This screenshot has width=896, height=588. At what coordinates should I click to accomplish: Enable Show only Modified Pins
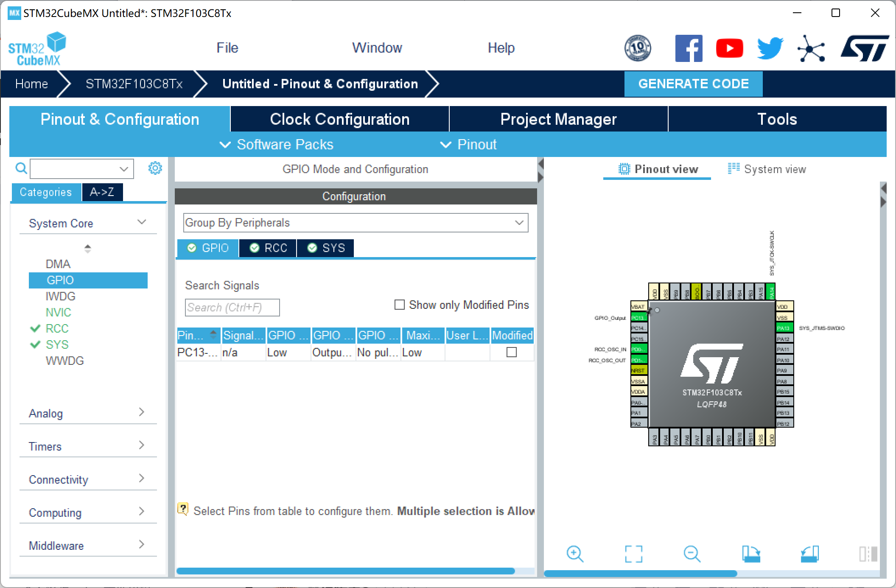coord(399,305)
